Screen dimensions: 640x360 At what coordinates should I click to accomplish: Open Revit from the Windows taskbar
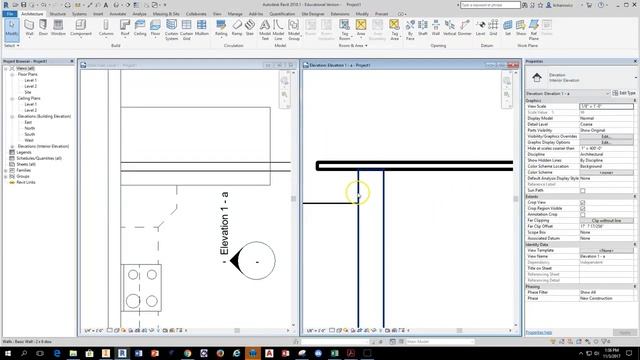coord(122,353)
